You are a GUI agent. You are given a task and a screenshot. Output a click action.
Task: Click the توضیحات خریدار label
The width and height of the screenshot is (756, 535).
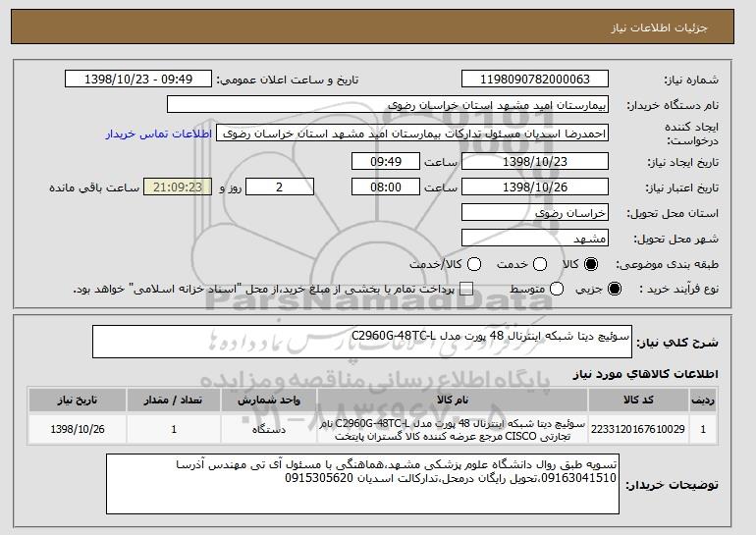(672, 485)
